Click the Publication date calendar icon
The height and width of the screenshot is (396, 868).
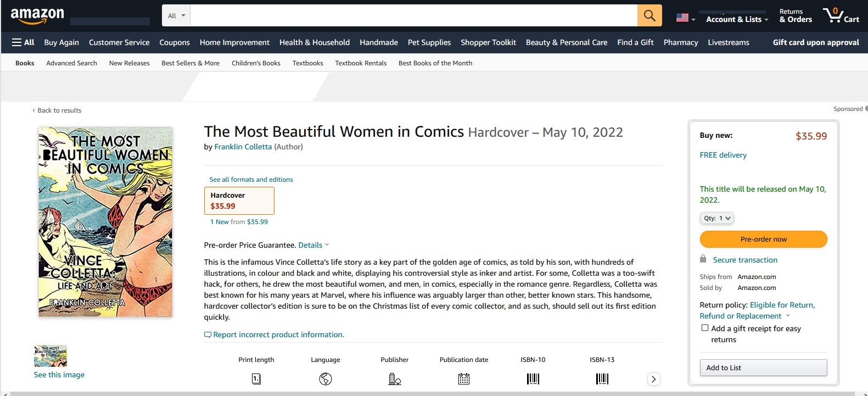point(464,378)
